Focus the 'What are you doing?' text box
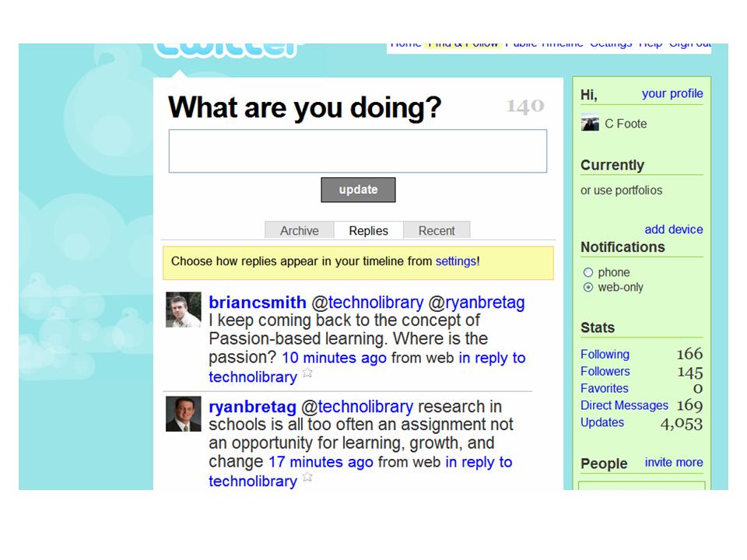747x560 pixels. [358, 151]
